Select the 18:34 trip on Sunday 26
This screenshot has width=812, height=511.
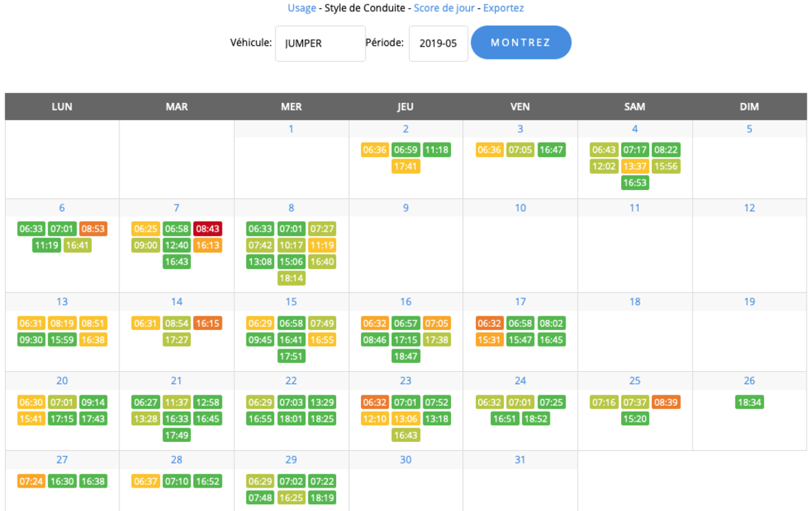tap(750, 402)
